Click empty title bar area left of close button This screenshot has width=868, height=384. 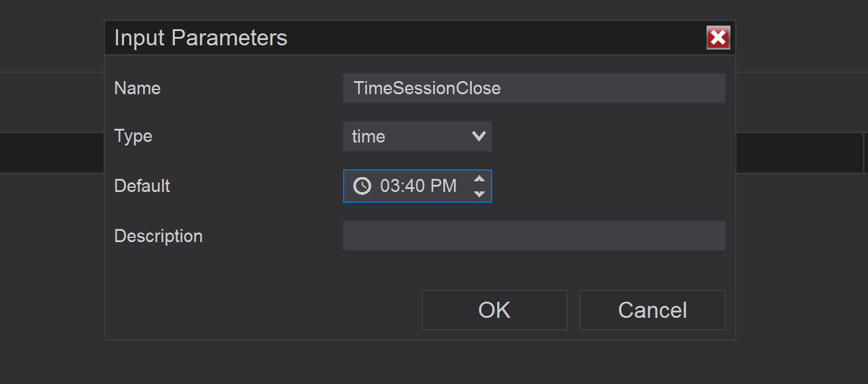point(494,38)
